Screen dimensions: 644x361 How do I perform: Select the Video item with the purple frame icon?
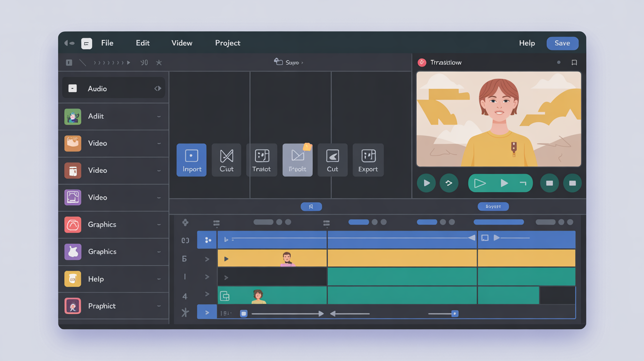[73, 197]
